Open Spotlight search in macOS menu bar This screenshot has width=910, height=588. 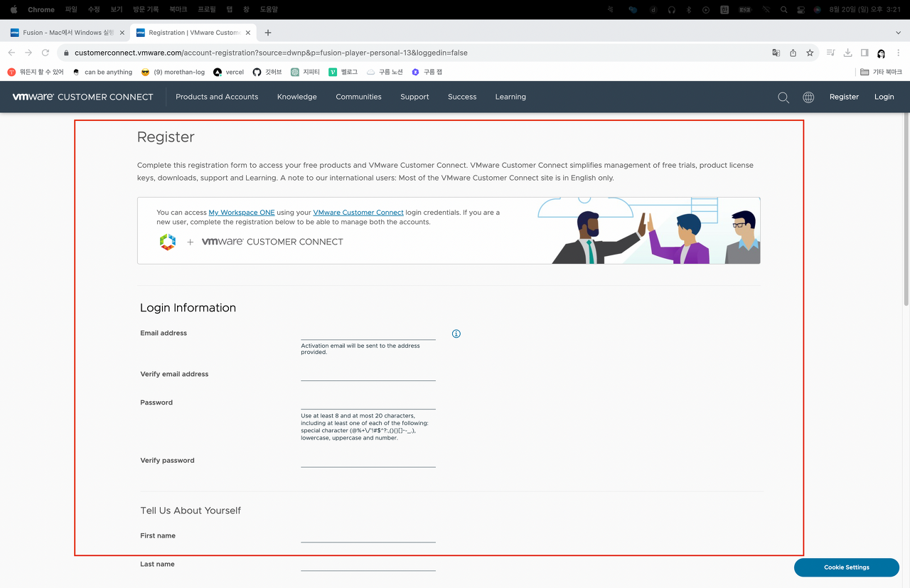pos(784,9)
